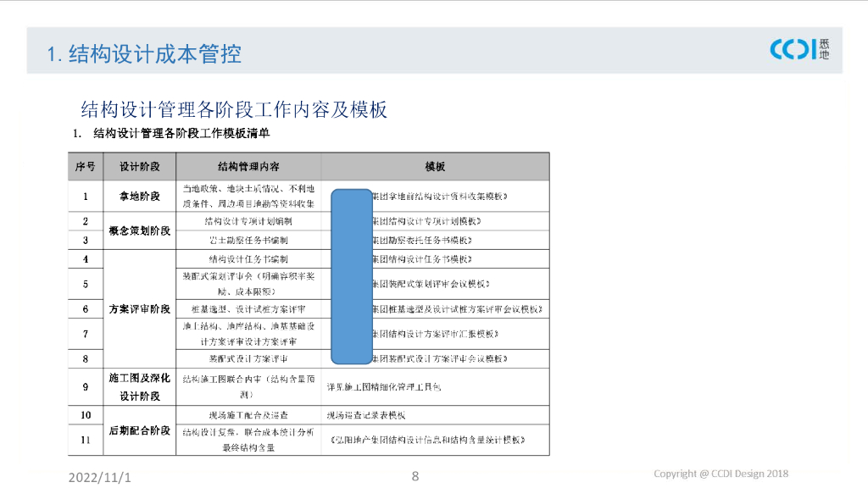Select the '施工图及深化设计阶段' stage cell
The width and height of the screenshot is (868, 488).
pos(140,386)
